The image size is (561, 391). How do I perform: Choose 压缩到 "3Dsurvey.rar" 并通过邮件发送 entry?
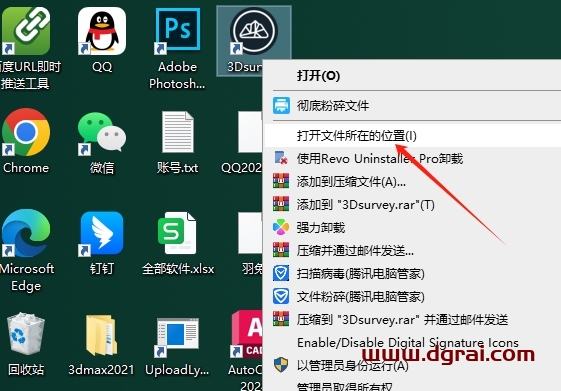pos(412,319)
